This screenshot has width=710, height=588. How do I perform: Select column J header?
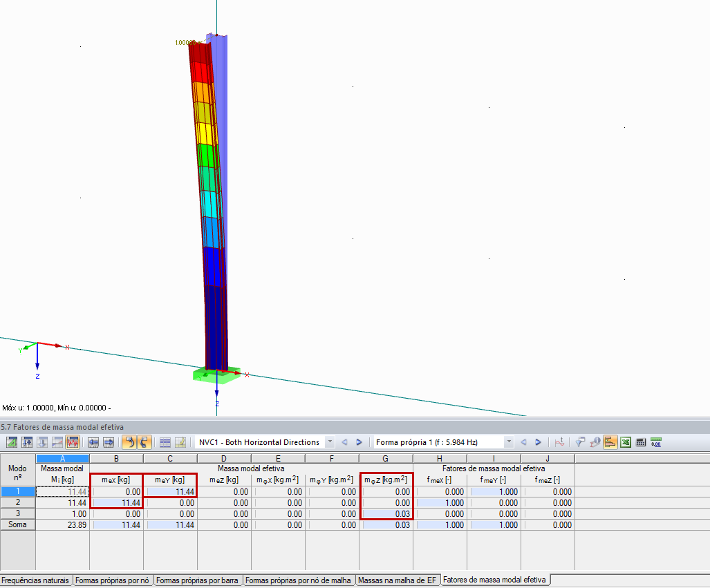coord(548,459)
